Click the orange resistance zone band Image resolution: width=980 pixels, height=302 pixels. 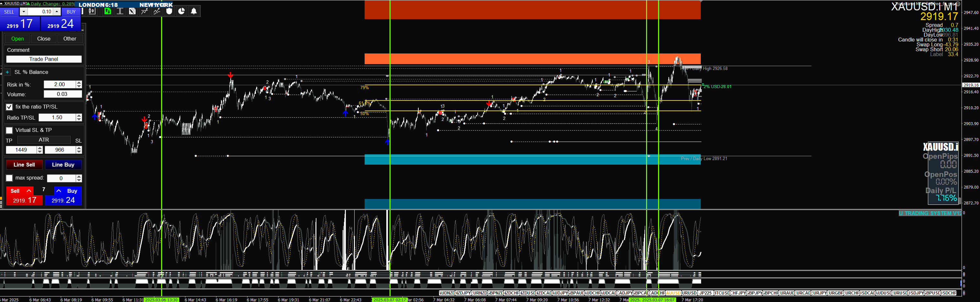[532, 59]
